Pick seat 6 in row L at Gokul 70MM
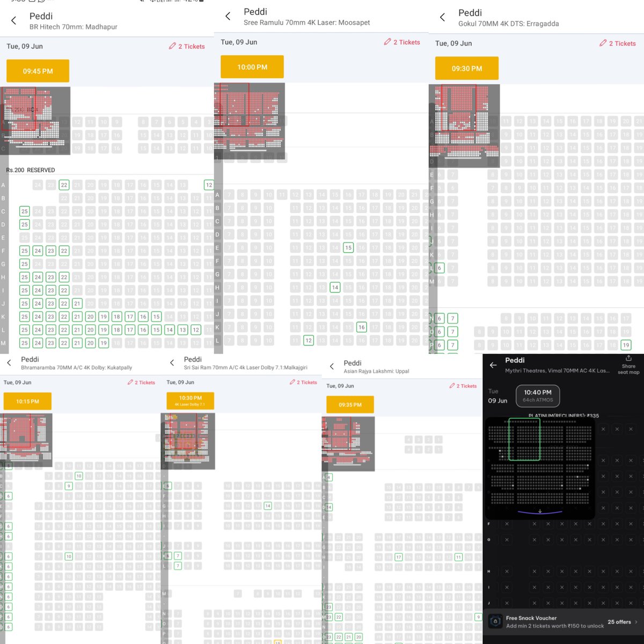The width and height of the screenshot is (644, 644). tap(440, 268)
